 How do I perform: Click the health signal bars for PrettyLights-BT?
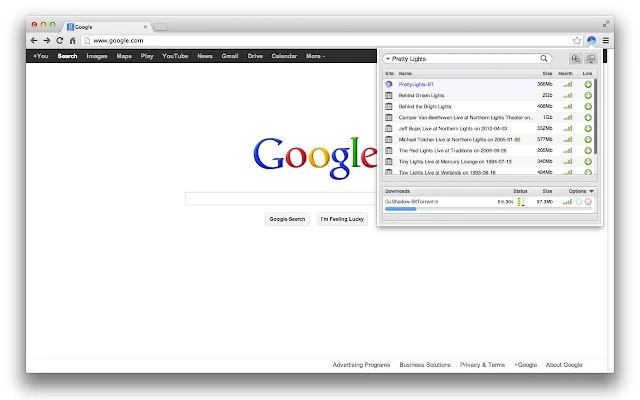coord(567,84)
